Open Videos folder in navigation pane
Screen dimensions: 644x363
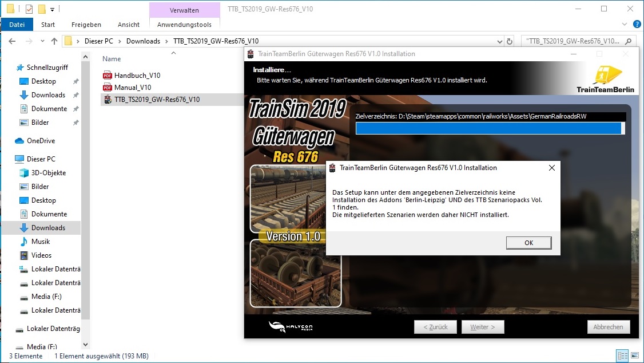click(x=41, y=255)
